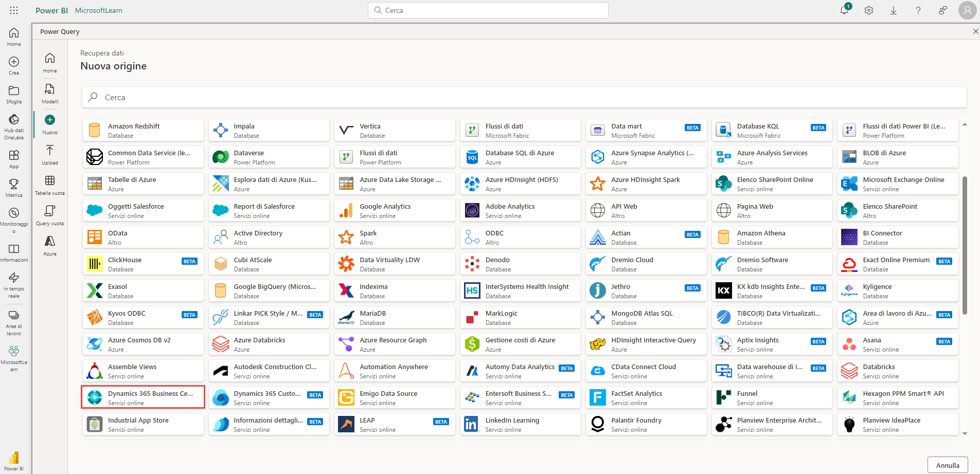The width and height of the screenshot is (980, 474).
Task: Choose the Dataverse connector
Action: coord(269,157)
